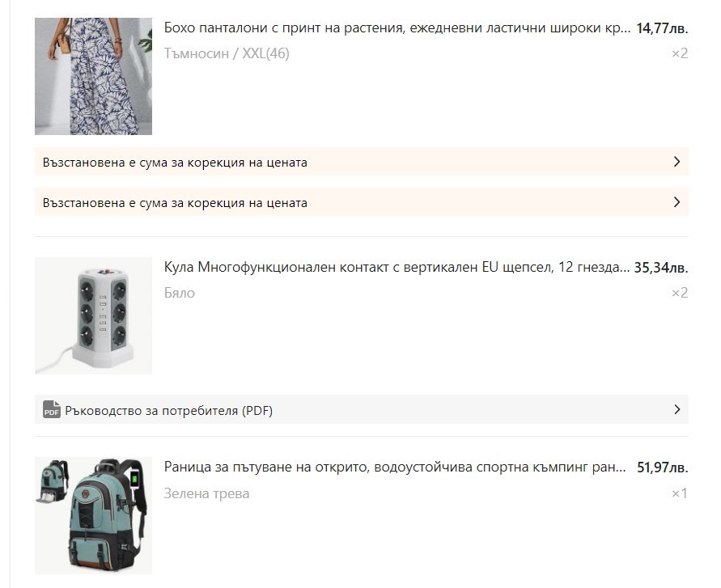
Task: Open teal backpack product image
Action: point(93,515)
